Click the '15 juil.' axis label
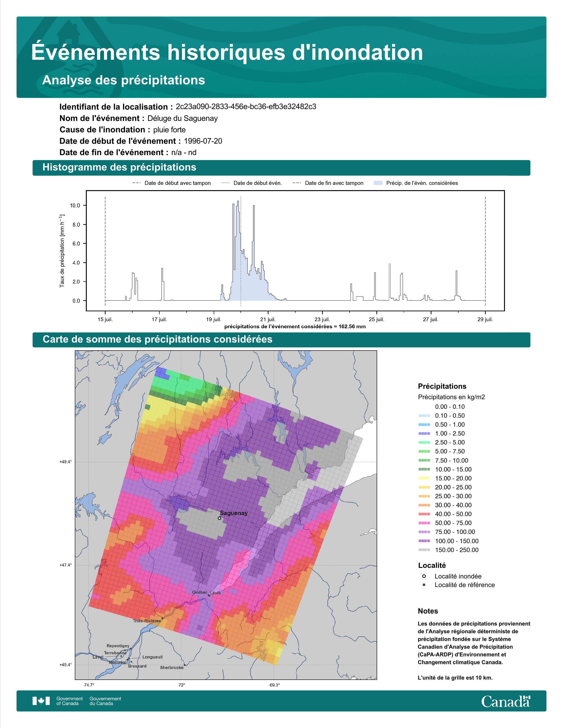The height and width of the screenshot is (728, 563). tap(105, 319)
